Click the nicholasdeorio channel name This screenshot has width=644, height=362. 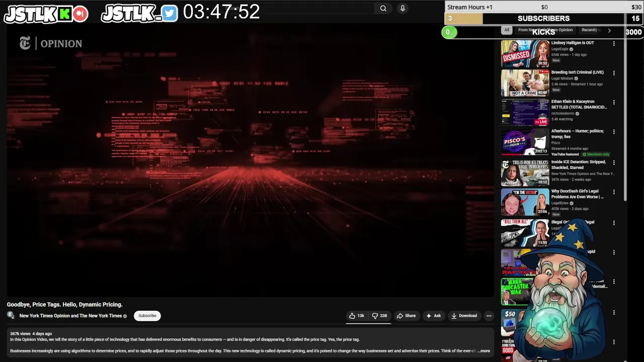click(x=562, y=114)
